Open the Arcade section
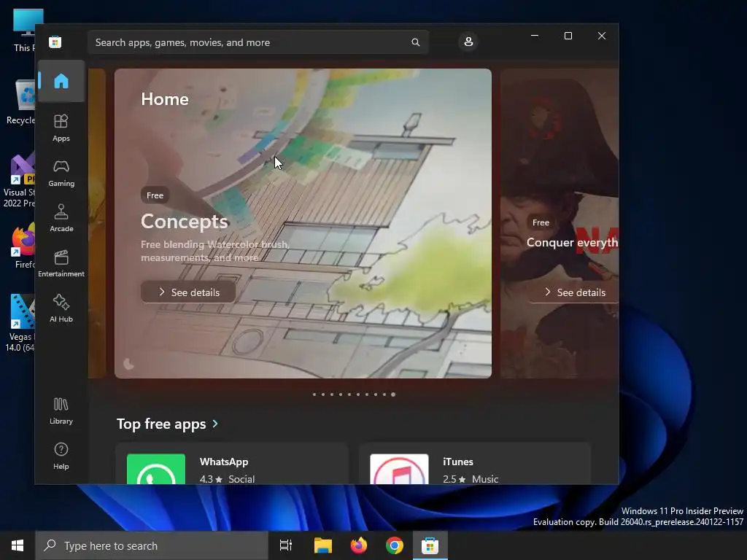The width and height of the screenshot is (747, 560). coord(61,218)
